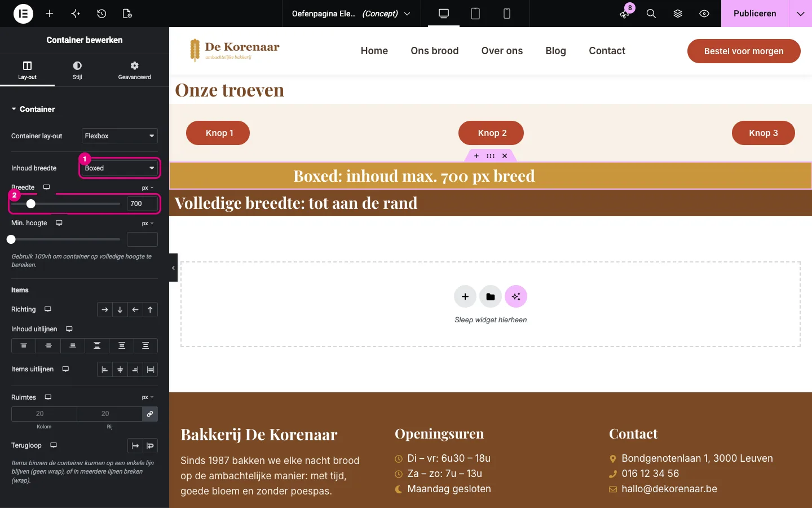The image size is (812, 508).
Task: Set Richting to column with down arrow
Action: 120,310
